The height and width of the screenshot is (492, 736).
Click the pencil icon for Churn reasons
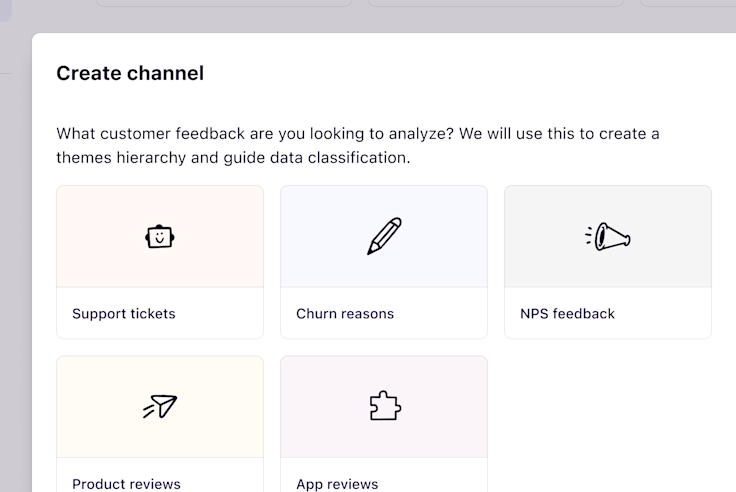(384, 236)
